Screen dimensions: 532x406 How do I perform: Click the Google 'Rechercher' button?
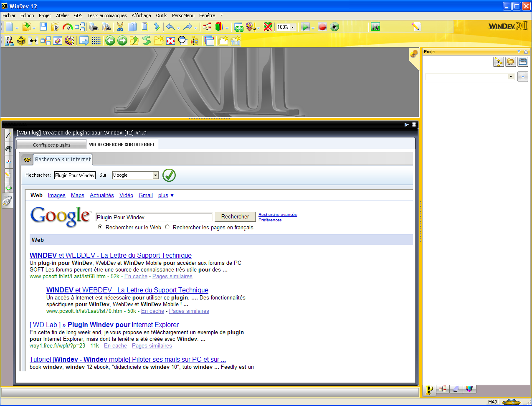coord(235,217)
